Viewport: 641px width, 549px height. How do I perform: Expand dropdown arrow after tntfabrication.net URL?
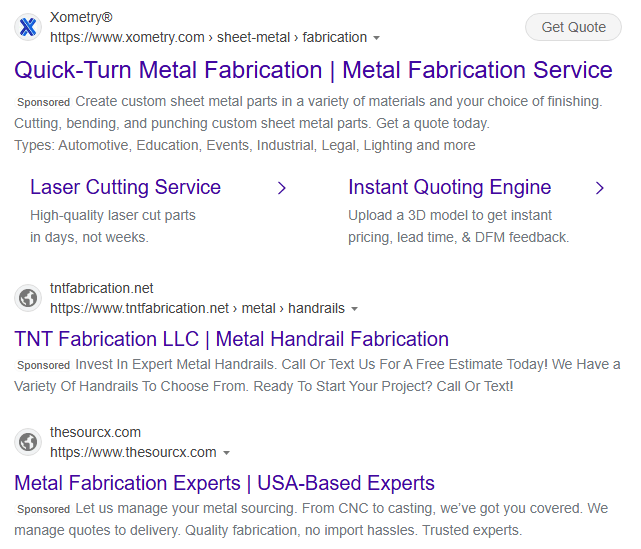[354, 309]
